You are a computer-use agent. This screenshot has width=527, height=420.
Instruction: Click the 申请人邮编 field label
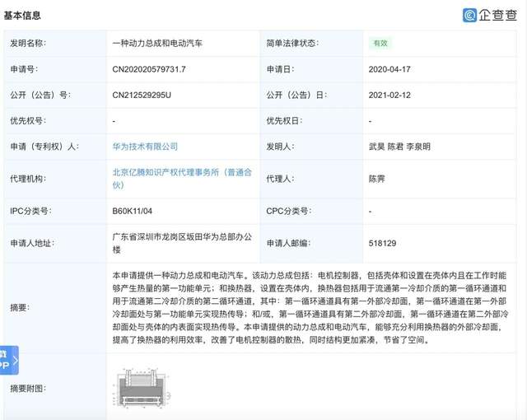pyautogui.click(x=288, y=243)
